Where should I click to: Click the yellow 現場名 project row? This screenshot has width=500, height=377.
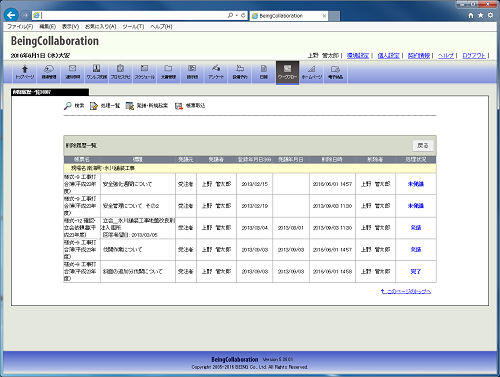pos(250,168)
